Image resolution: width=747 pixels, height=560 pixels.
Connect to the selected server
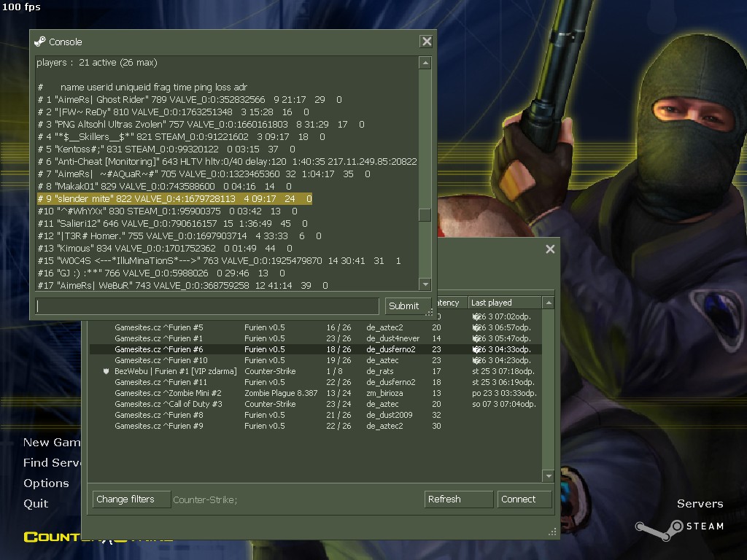[x=525, y=499]
